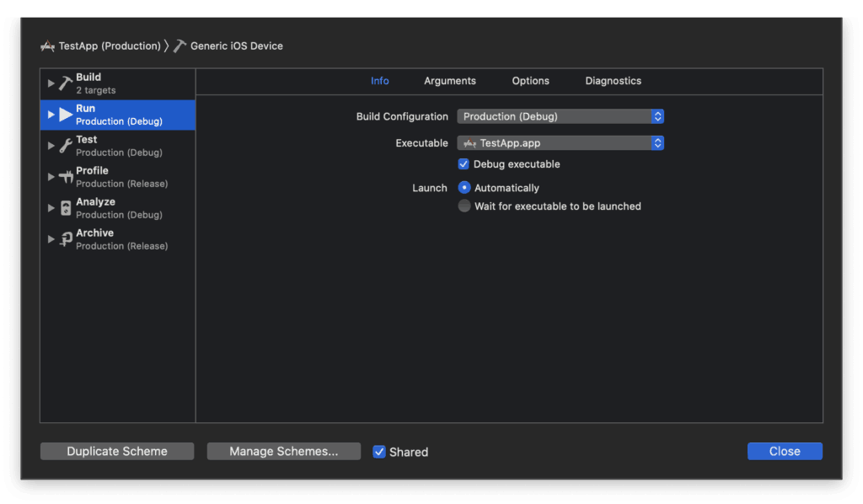
Task: Click the Run play icon
Action: coord(66,115)
